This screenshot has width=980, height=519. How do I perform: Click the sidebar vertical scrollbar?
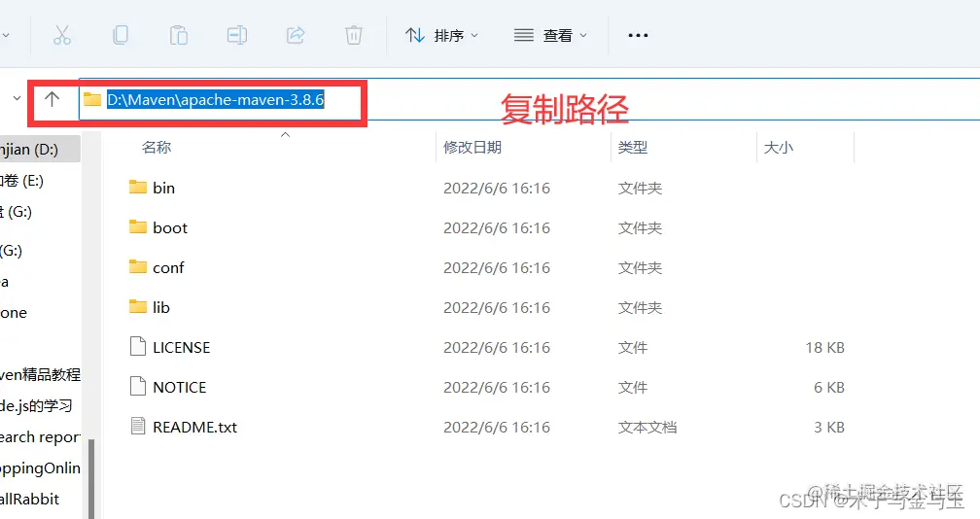pyautogui.click(x=91, y=478)
